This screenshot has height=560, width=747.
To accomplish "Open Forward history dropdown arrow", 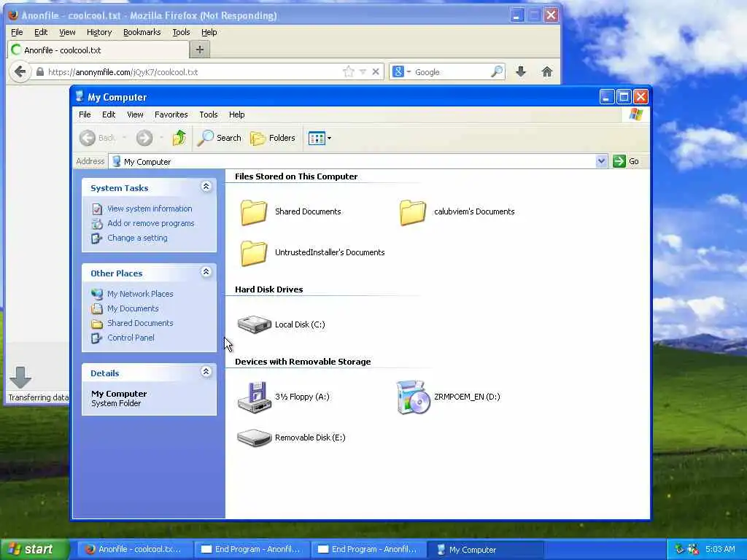I will [x=161, y=138].
